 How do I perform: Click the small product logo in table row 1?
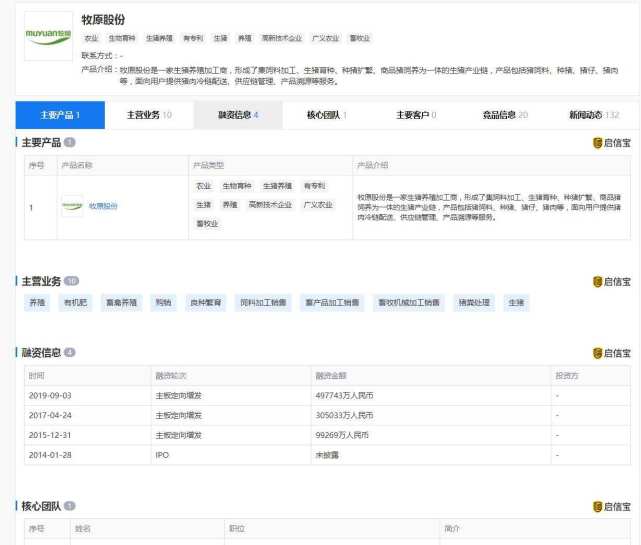pos(72,206)
